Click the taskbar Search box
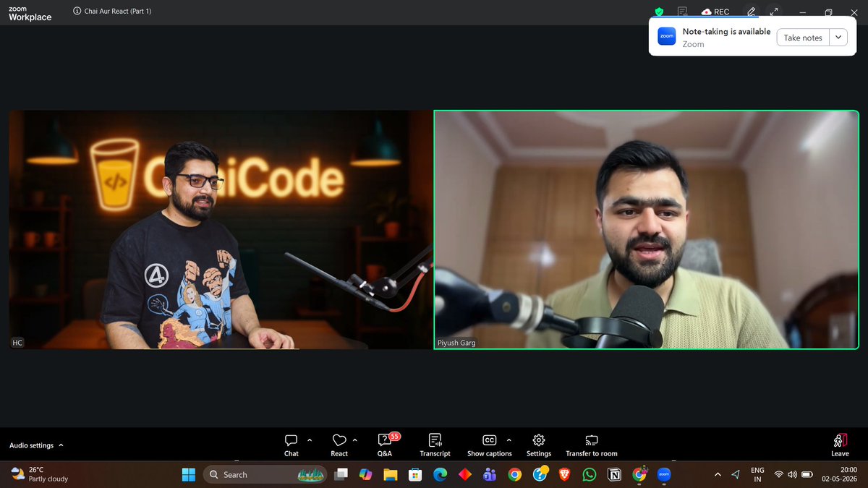868x488 pixels. pos(264,474)
